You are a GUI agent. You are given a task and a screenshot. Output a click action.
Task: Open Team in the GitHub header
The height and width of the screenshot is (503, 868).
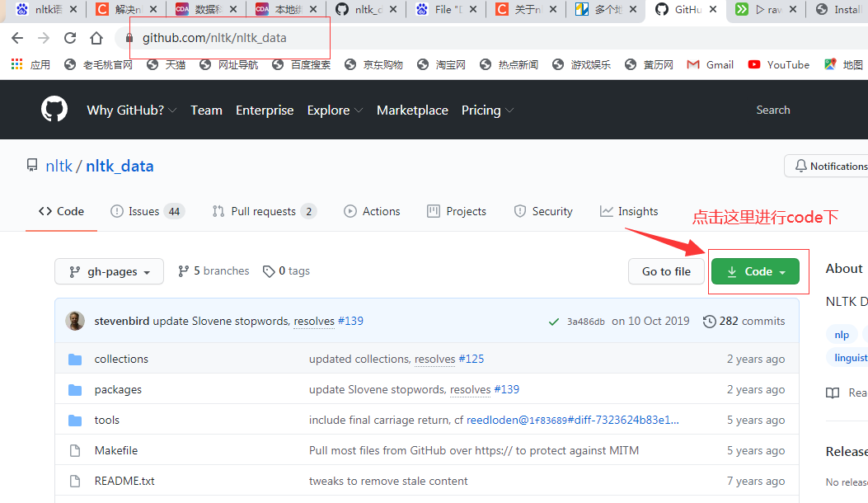[206, 110]
